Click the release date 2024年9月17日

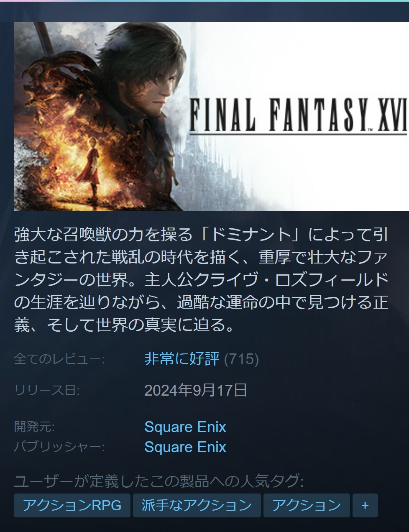click(x=196, y=390)
